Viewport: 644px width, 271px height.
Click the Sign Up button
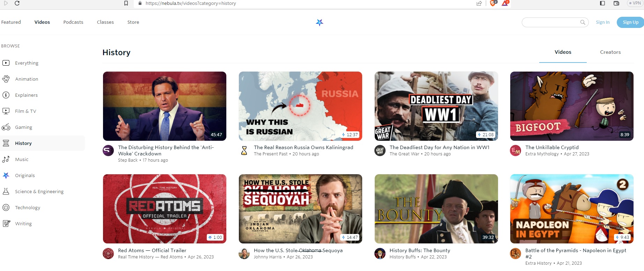pos(630,22)
